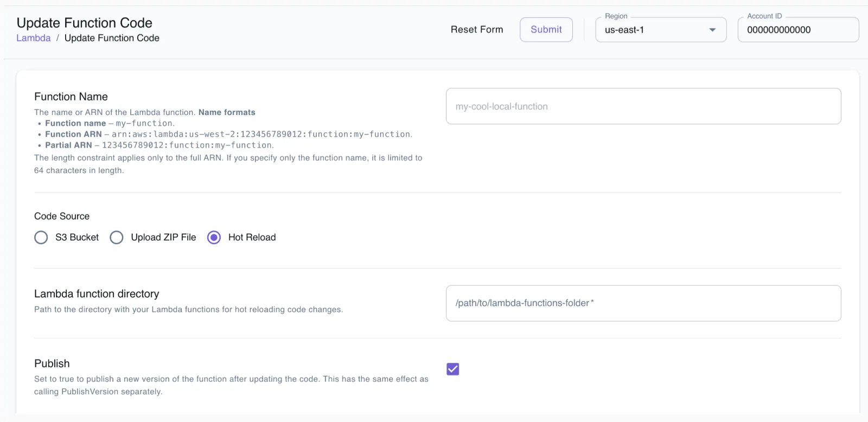Click the Lambda function directory path input
Screen dimensions: 868x422
click(643, 303)
